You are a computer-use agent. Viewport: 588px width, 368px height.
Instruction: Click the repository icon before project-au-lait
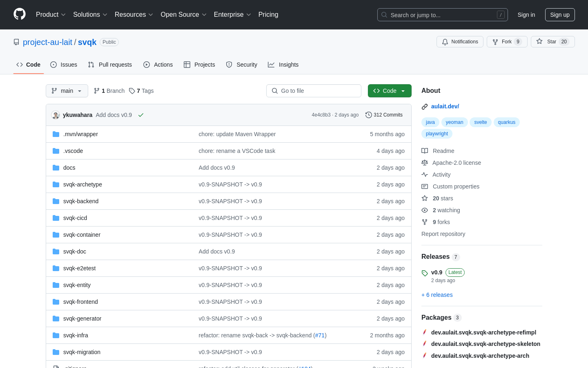pyautogui.click(x=16, y=42)
